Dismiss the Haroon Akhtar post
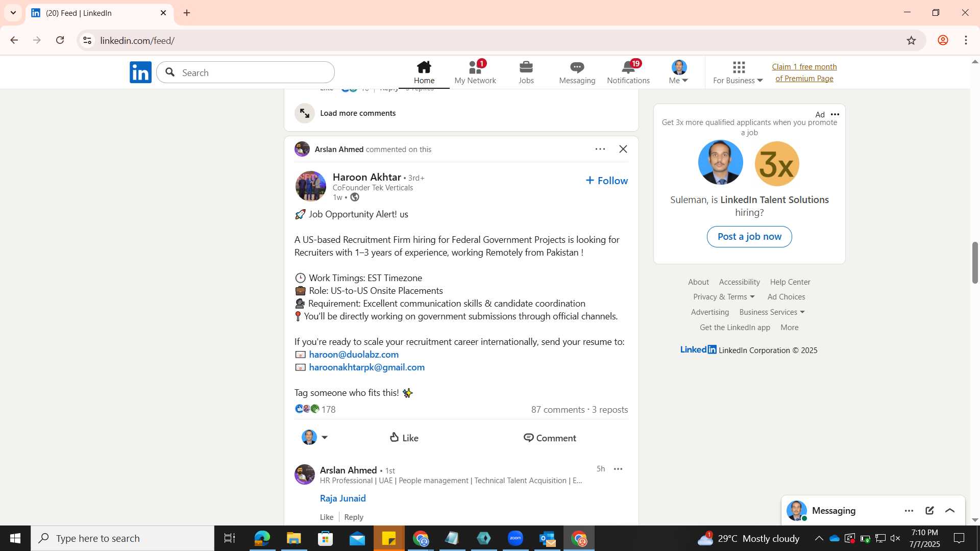 pos(623,149)
